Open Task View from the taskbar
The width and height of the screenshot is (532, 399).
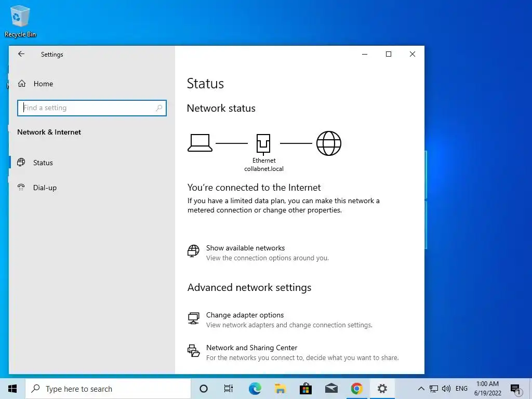click(229, 389)
